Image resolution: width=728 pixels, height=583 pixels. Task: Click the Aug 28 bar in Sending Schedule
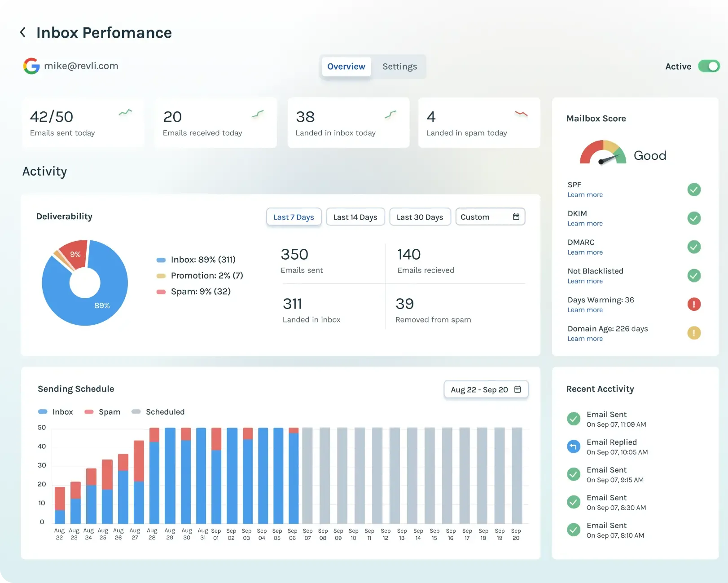pyautogui.click(x=154, y=476)
